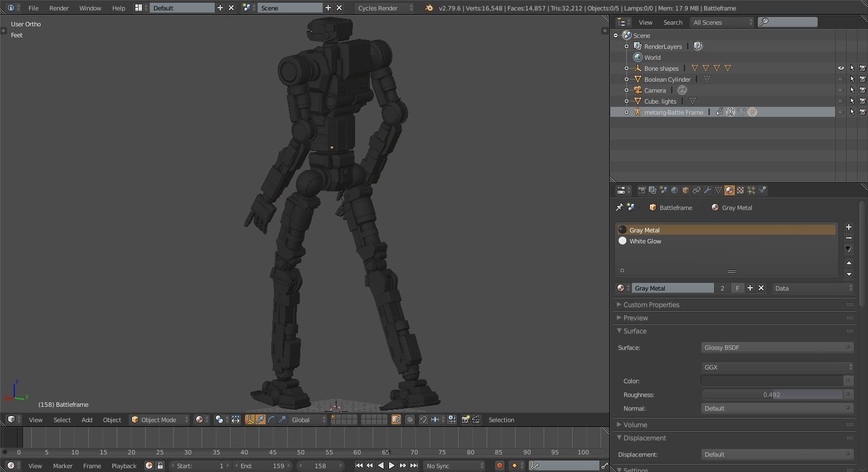
Task: Expand the Volume panel
Action: pos(635,424)
